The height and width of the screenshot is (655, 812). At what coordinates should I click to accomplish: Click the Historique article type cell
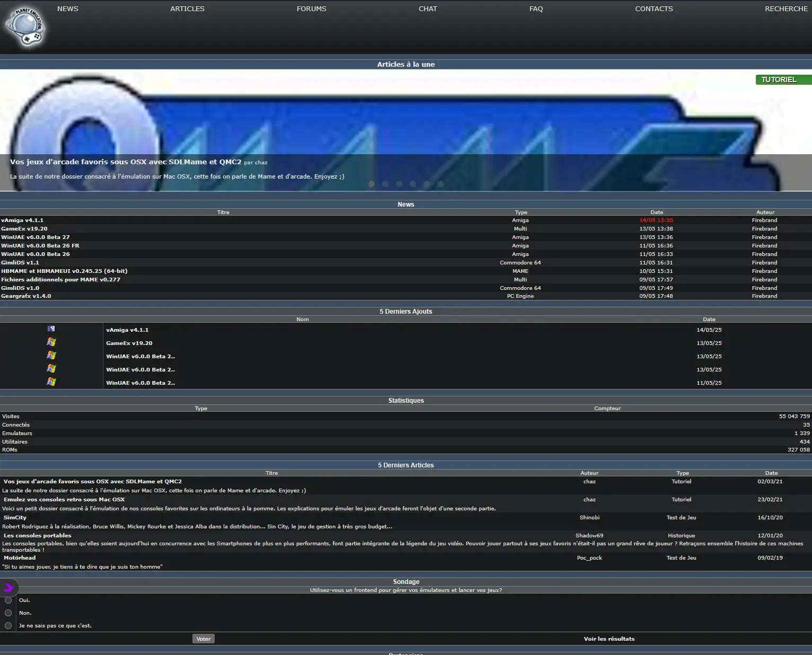click(681, 535)
